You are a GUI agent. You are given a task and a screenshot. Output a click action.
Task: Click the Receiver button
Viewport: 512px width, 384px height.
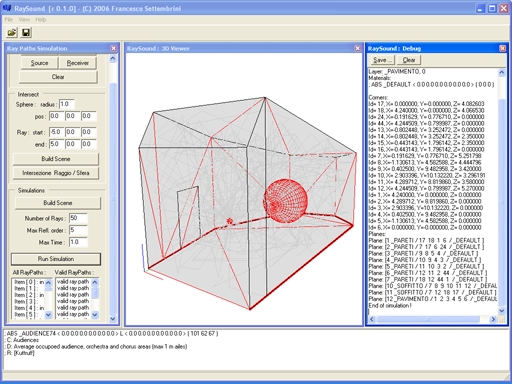[x=78, y=63]
